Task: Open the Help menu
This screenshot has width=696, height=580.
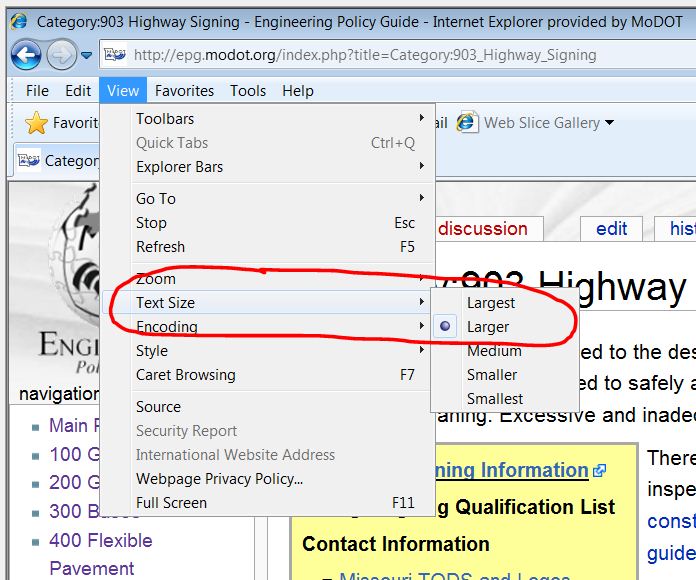Action: point(298,91)
